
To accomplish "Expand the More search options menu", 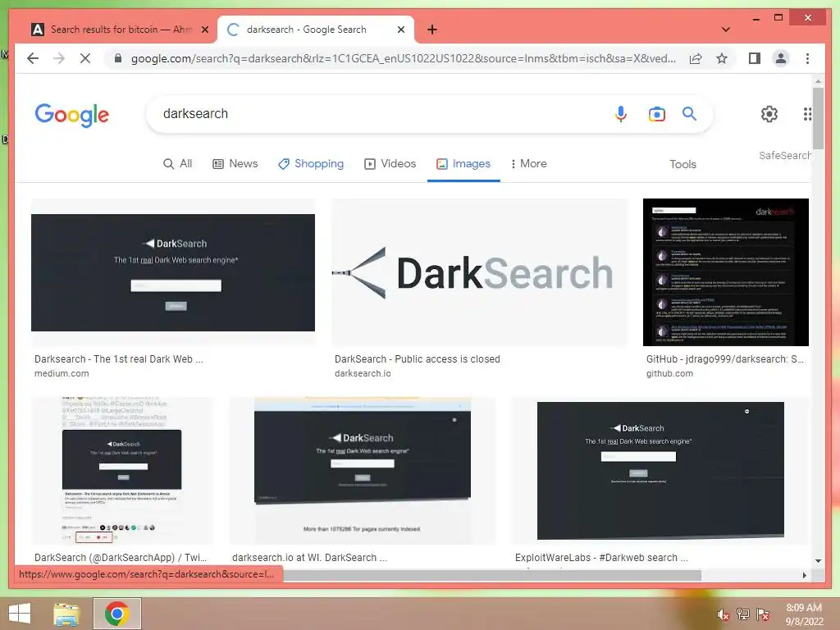I will tap(529, 164).
